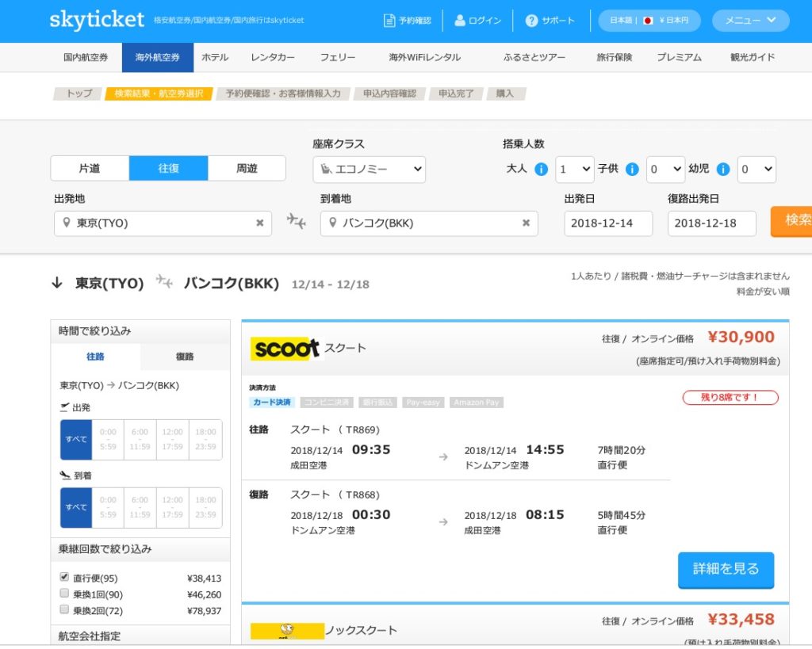Click the skyticket logo
Screen dimensions: 812x649
[x=97, y=20]
